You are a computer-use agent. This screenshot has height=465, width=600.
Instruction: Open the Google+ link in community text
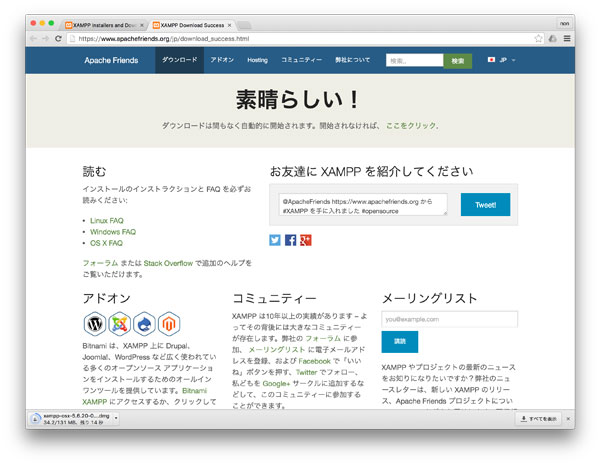click(276, 383)
